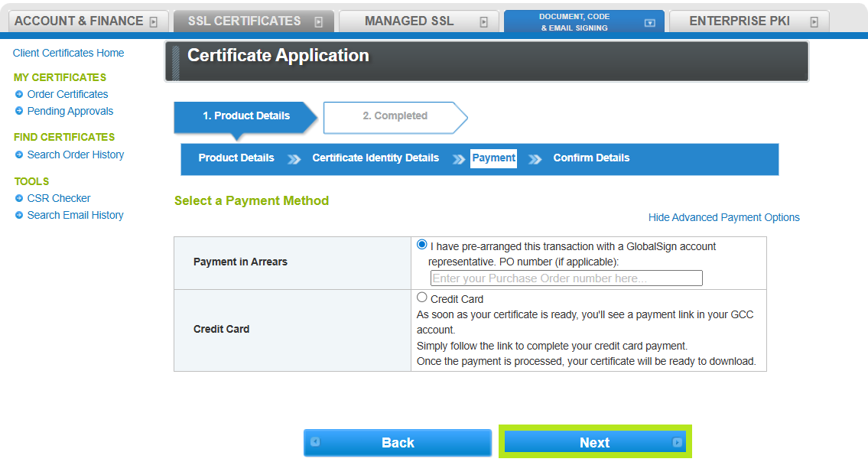
Task: Click the 1. Product Details tab
Action: tap(245, 116)
